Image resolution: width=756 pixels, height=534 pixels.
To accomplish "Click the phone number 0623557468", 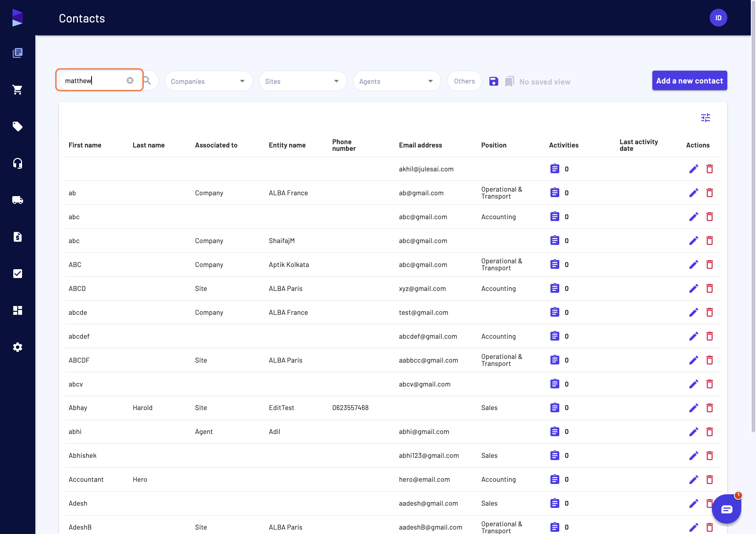I will (x=350, y=408).
